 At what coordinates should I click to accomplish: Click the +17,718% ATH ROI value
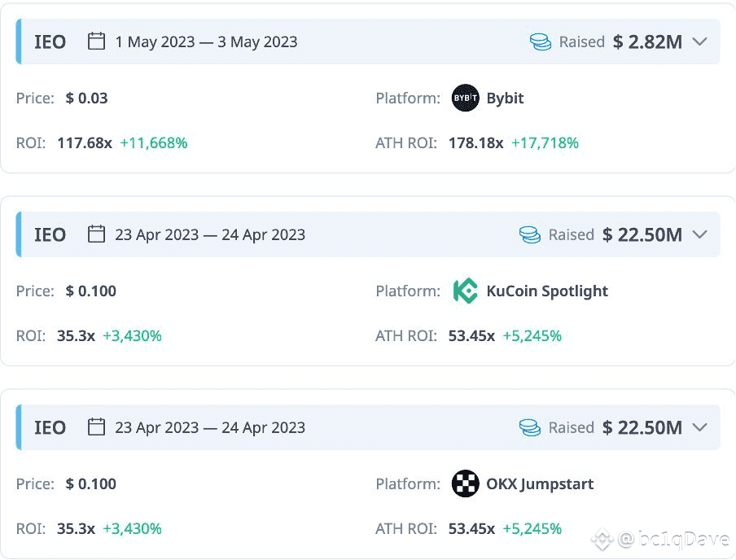545,143
